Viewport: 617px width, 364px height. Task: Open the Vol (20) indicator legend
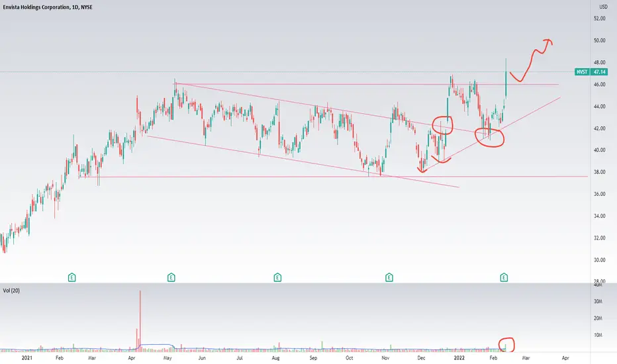coord(11,291)
